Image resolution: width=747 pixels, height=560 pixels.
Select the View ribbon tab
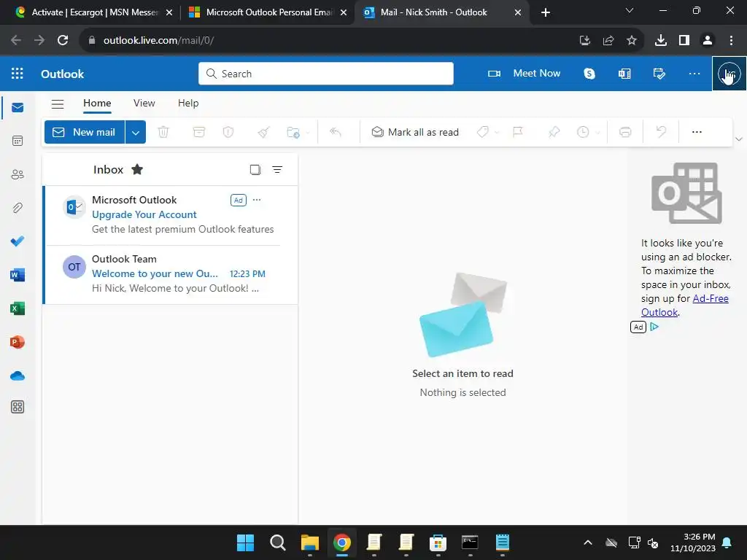click(x=144, y=103)
